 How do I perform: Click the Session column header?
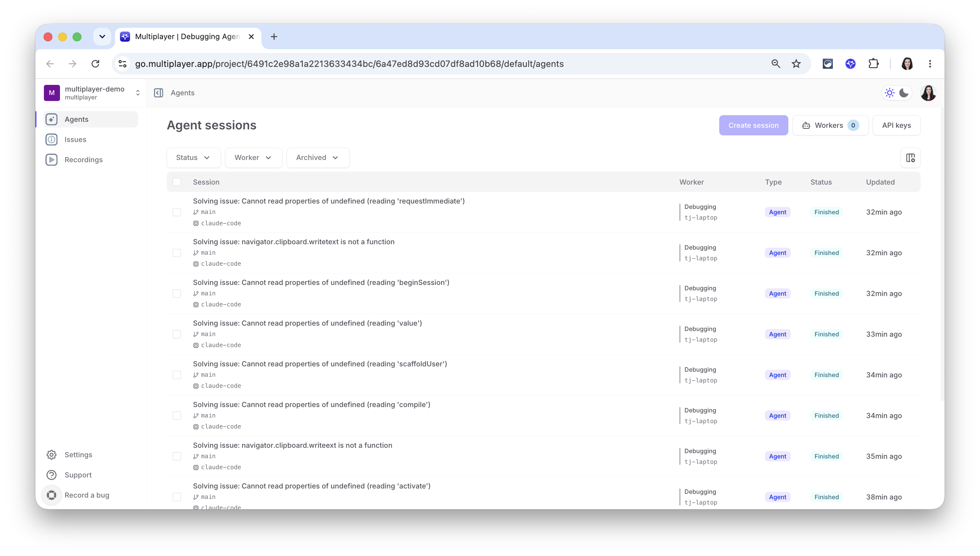[x=206, y=182]
